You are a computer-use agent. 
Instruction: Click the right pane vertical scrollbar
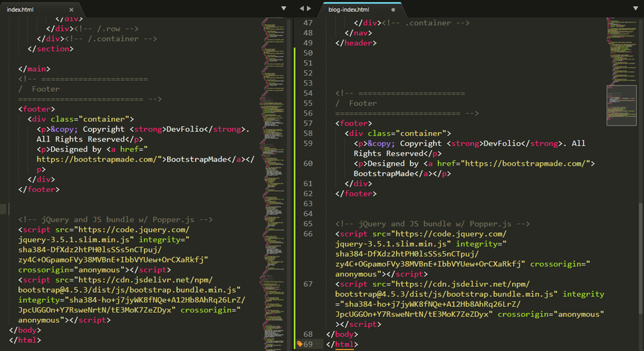coord(641,164)
